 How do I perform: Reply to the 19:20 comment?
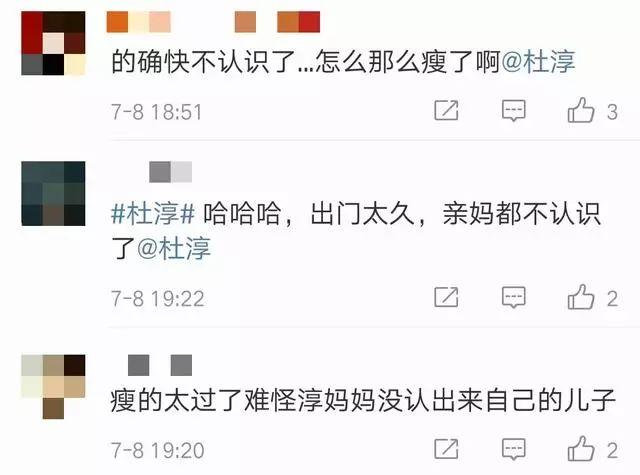pyautogui.click(x=513, y=449)
